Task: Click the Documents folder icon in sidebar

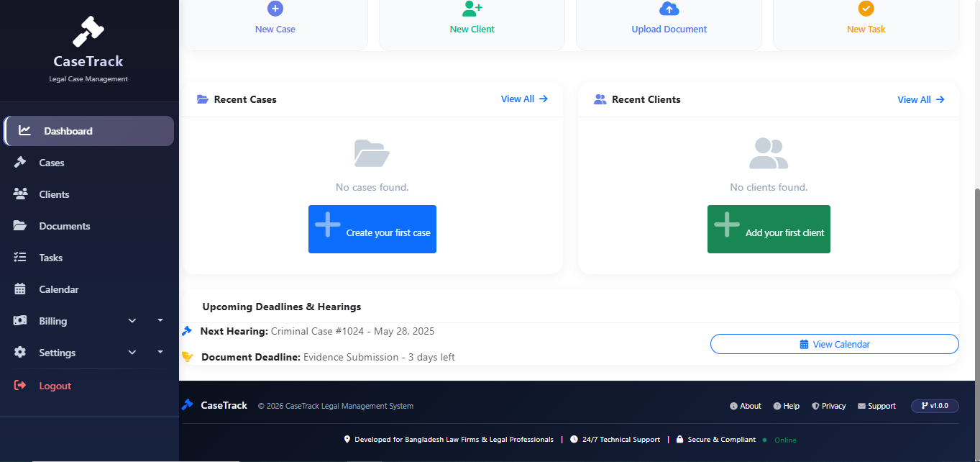Action: [20, 226]
